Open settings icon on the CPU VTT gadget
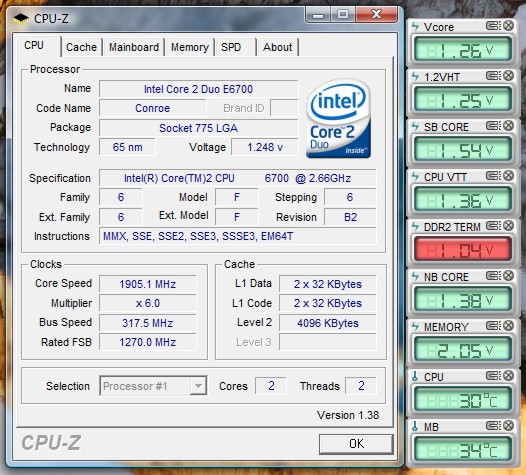This screenshot has width=526, height=475. click(493, 175)
